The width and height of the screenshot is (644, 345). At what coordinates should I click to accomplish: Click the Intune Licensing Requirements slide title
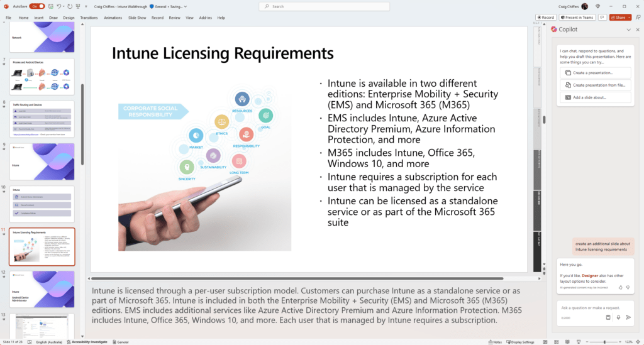tap(223, 54)
